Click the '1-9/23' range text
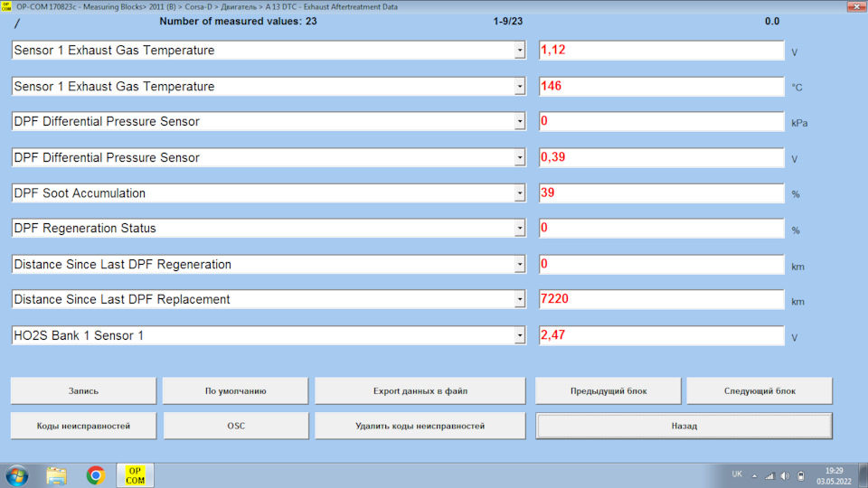The height and width of the screenshot is (488, 868). point(507,21)
